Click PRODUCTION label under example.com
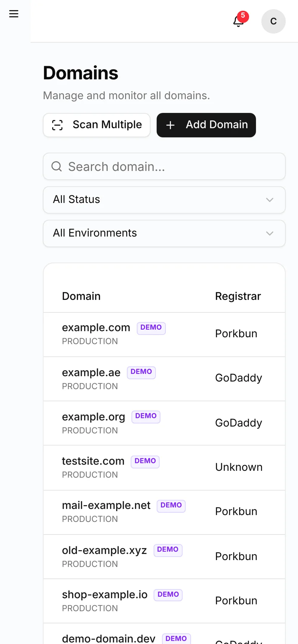The width and height of the screenshot is (298, 644). pos(90,341)
